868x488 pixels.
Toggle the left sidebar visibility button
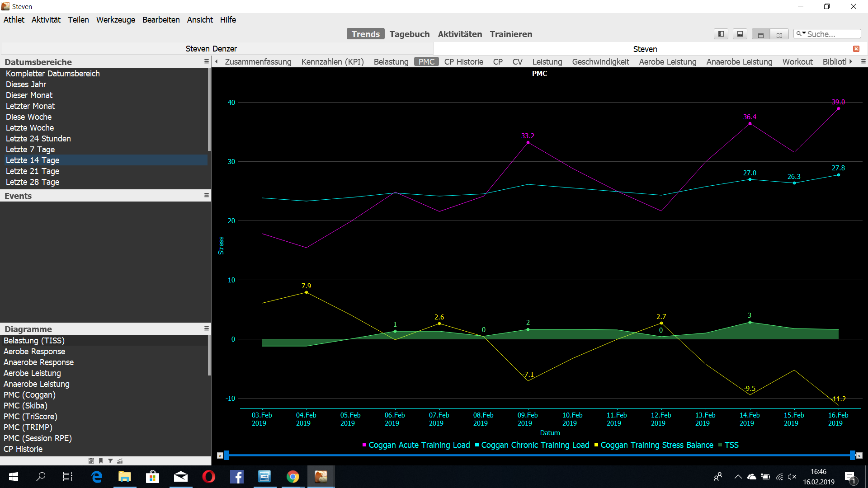pyautogui.click(x=721, y=34)
